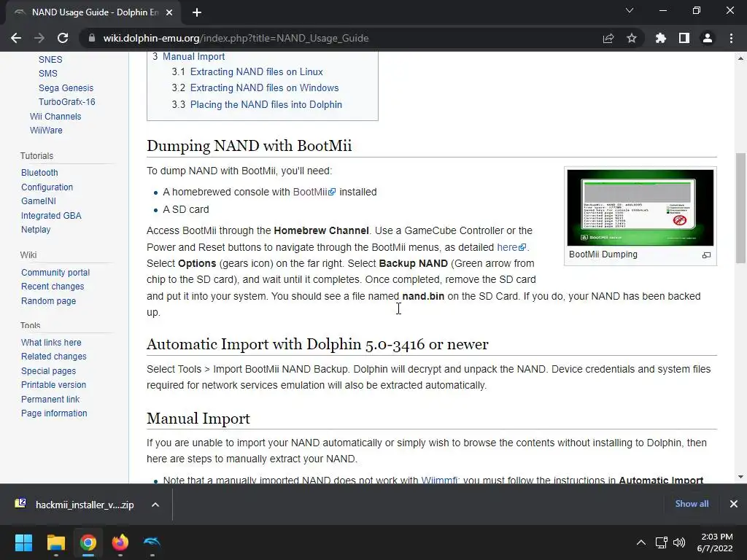Open the Windows Start menu
Viewport: 747px width, 560px height.
pos(23,542)
